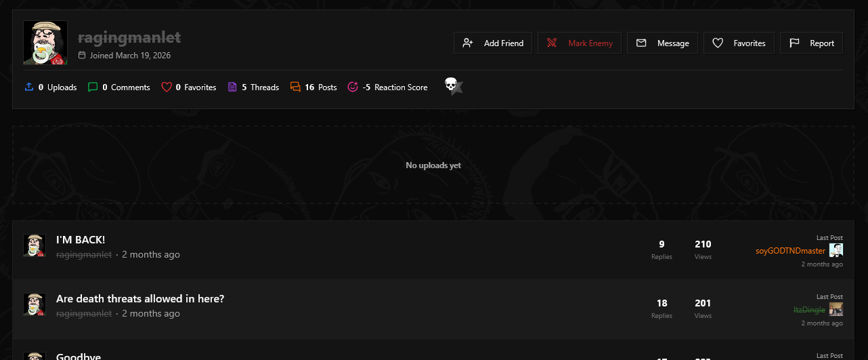Open the Favorites button in profile header

click(739, 43)
